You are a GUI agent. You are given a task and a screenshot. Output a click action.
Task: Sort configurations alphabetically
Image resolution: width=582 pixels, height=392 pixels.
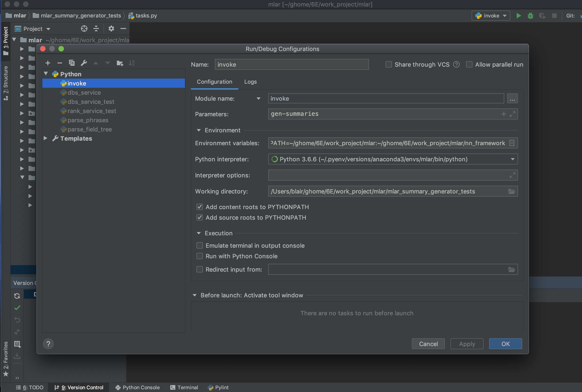point(132,63)
